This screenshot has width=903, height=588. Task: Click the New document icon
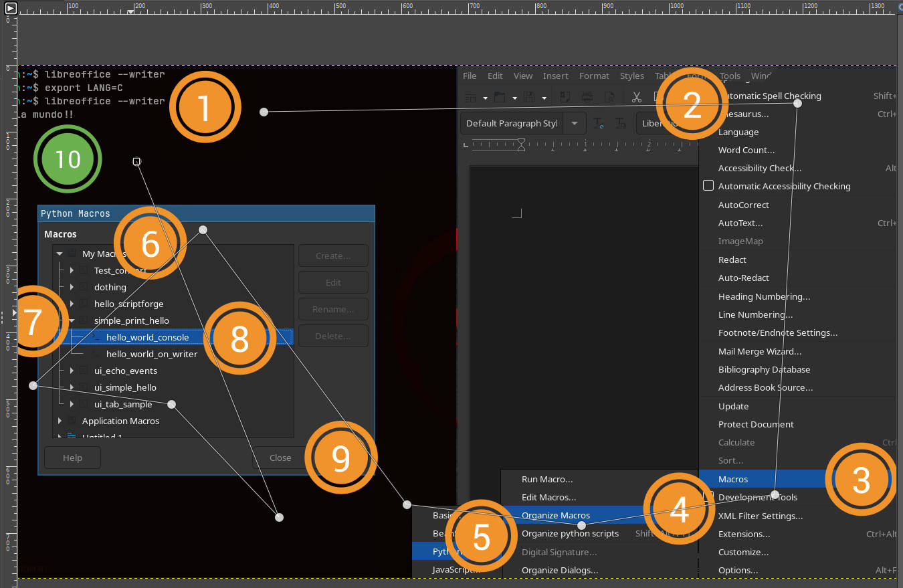471,98
